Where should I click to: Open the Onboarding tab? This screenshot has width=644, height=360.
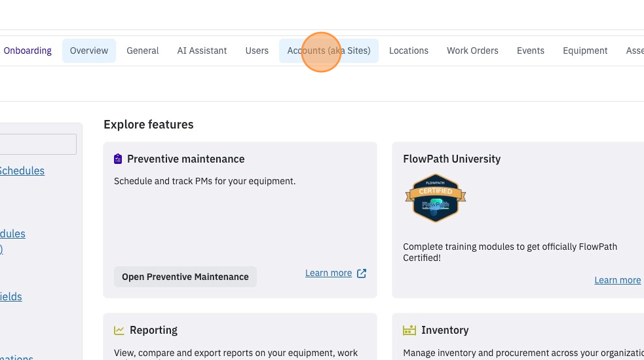[28, 50]
